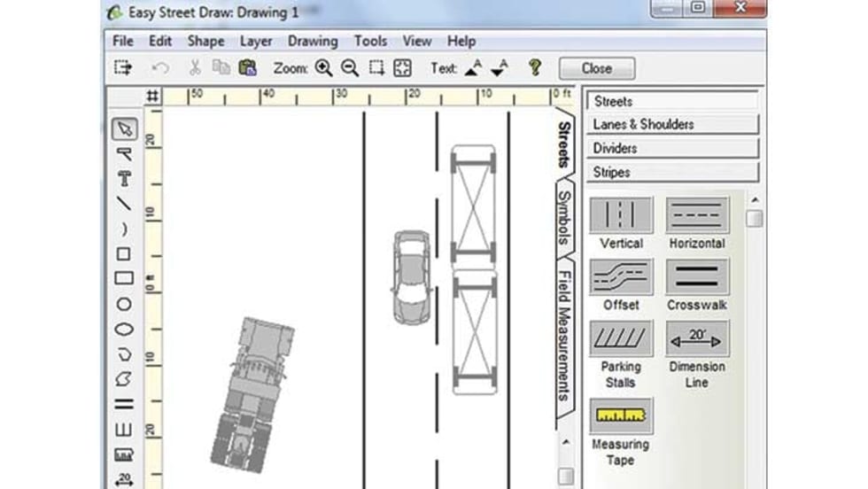This screenshot has height=489, width=868.
Task: Pick the Measuring Tape symbol
Action: click(x=621, y=415)
